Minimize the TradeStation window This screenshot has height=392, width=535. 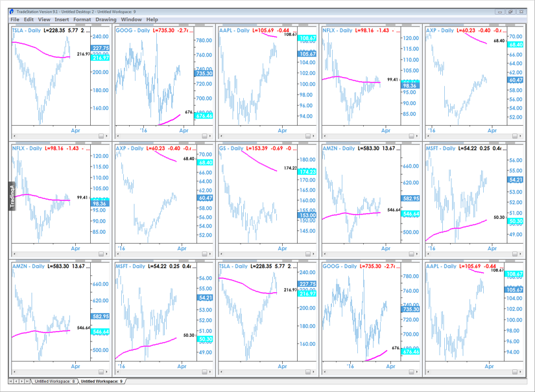(501, 12)
